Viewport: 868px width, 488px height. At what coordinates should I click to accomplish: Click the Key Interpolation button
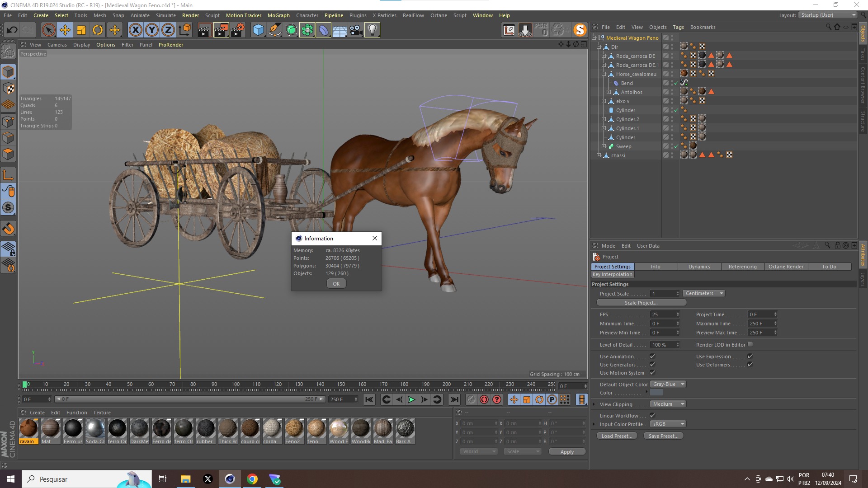613,275
